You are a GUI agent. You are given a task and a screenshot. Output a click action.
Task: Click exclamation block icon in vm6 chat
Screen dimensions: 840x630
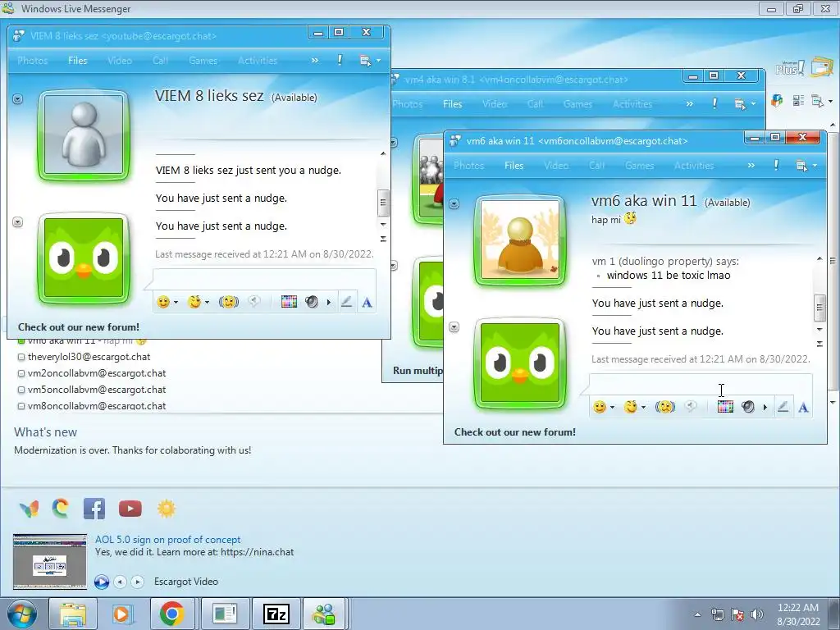776,165
